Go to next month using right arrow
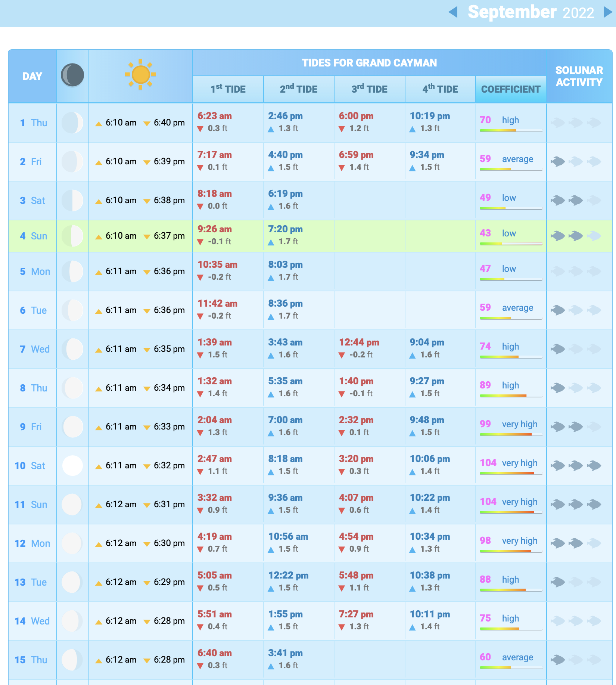 click(x=607, y=12)
